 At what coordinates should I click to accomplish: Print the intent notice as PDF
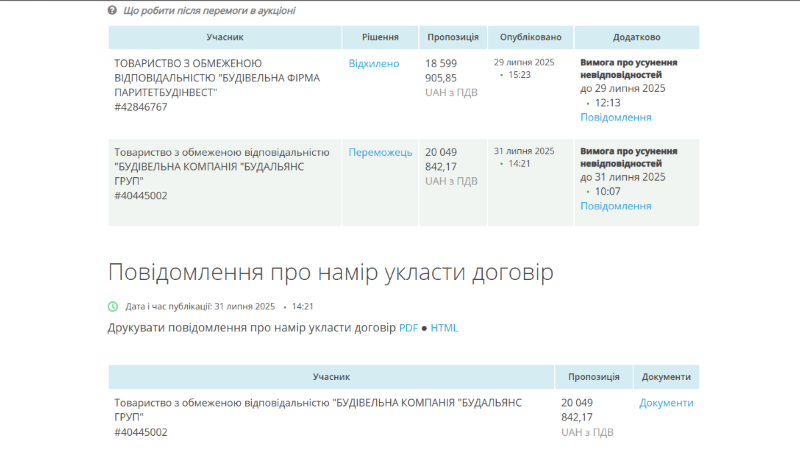pyautogui.click(x=408, y=328)
